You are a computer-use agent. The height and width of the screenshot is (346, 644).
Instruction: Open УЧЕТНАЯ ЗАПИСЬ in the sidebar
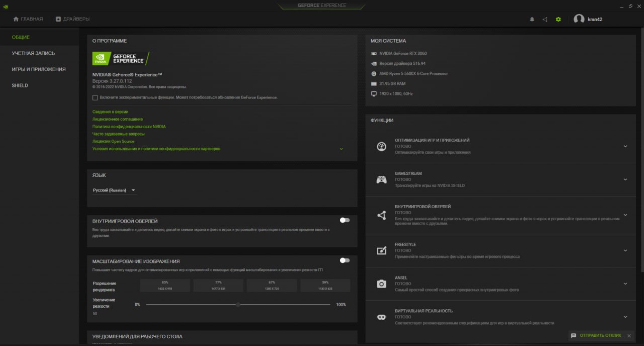[33, 53]
